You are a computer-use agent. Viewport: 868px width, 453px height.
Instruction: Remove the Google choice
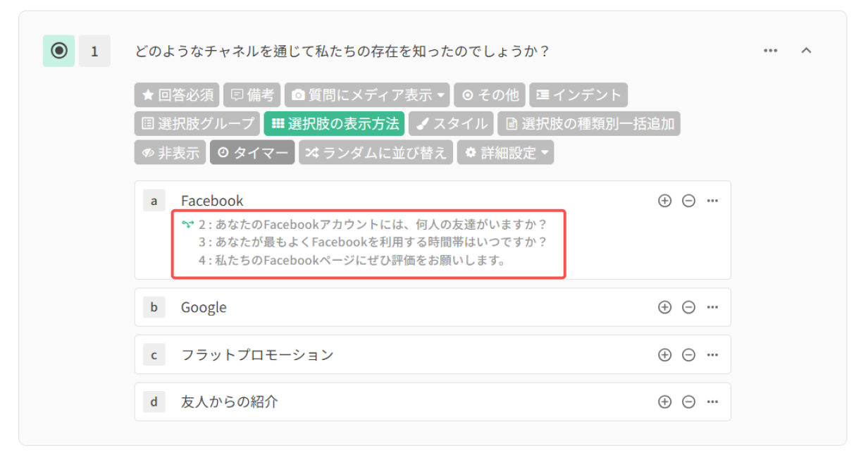click(689, 307)
